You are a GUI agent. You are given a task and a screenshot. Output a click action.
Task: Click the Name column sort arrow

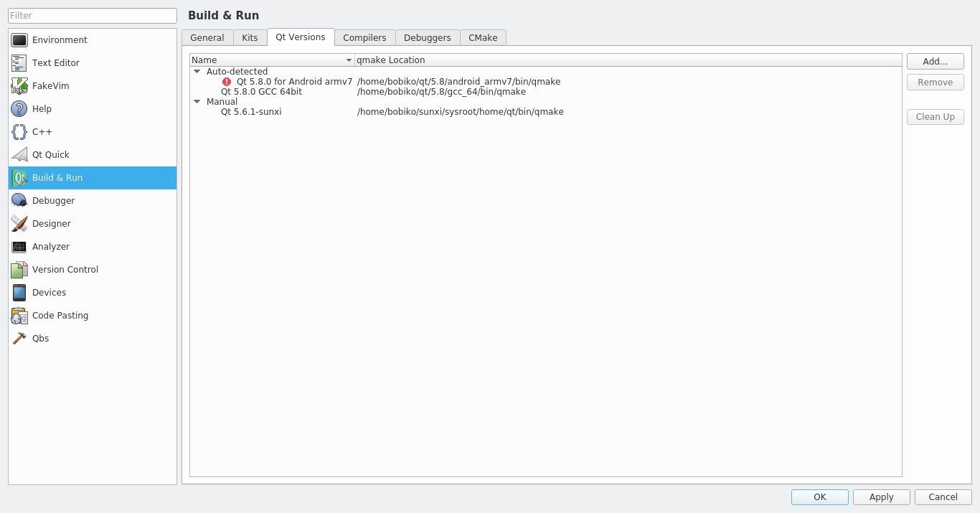[349, 60]
